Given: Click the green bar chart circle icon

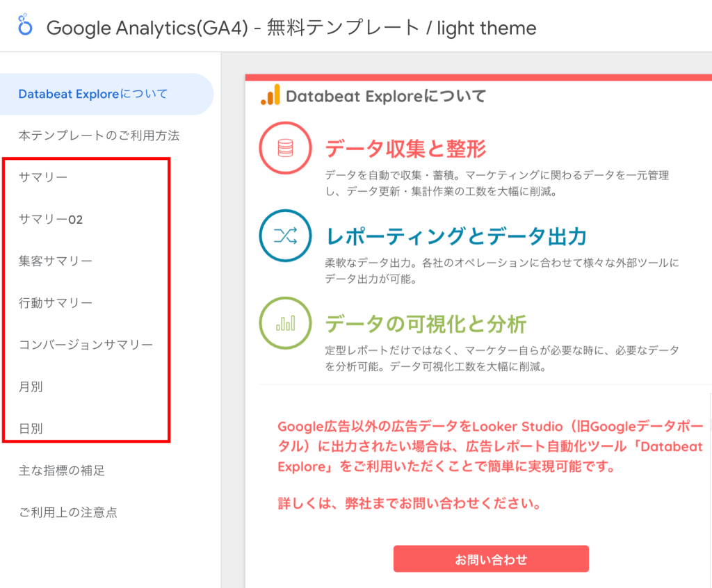Looking at the screenshot, I should tap(285, 322).
